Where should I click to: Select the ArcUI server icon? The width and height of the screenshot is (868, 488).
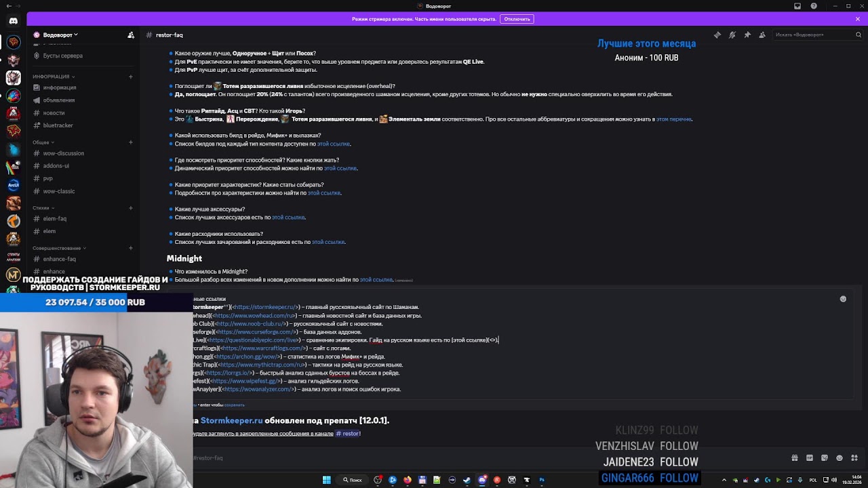click(13, 185)
